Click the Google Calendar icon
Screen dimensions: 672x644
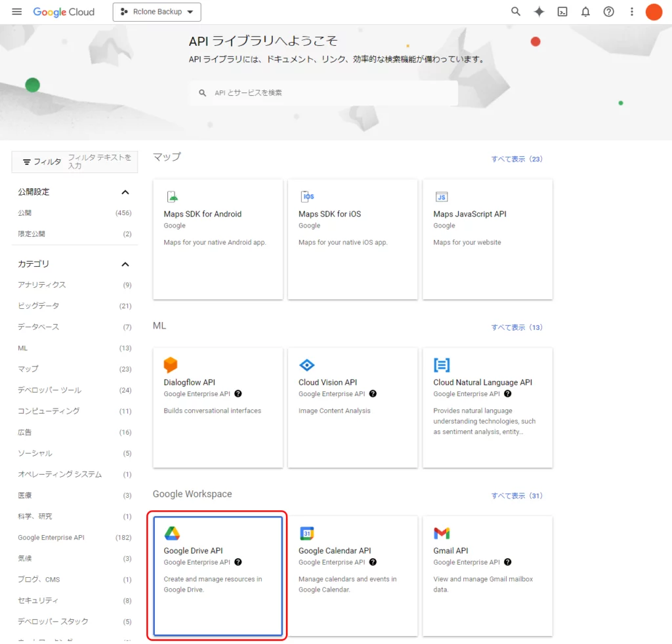click(x=307, y=534)
